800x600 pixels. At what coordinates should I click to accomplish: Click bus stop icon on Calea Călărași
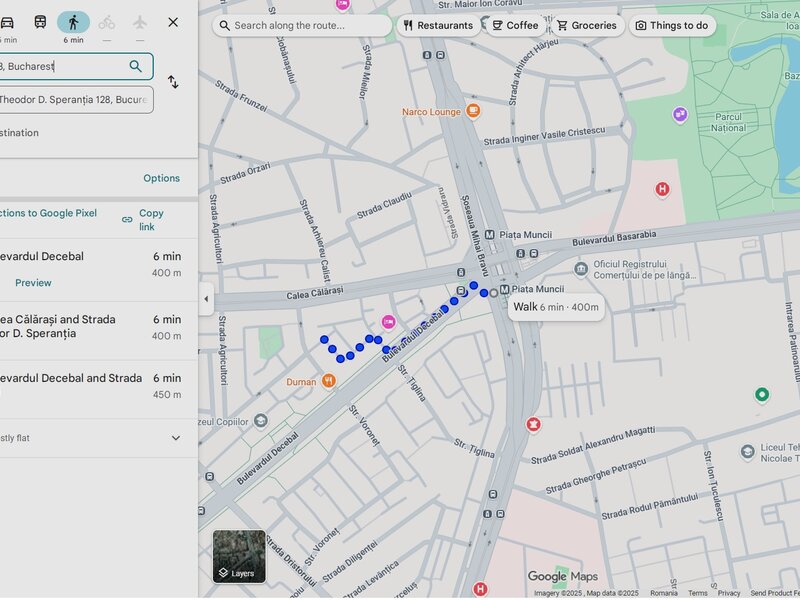click(x=461, y=272)
